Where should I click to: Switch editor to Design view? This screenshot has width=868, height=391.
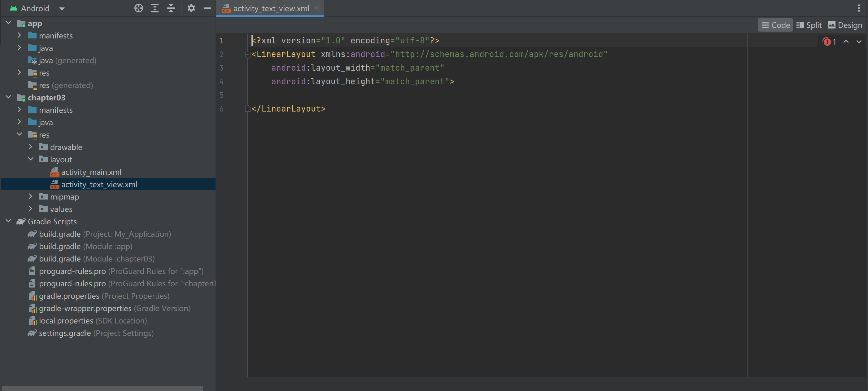(845, 25)
